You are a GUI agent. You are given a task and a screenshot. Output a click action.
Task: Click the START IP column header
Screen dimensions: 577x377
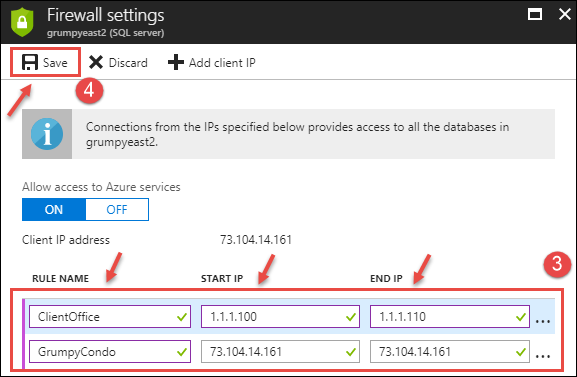(x=222, y=278)
